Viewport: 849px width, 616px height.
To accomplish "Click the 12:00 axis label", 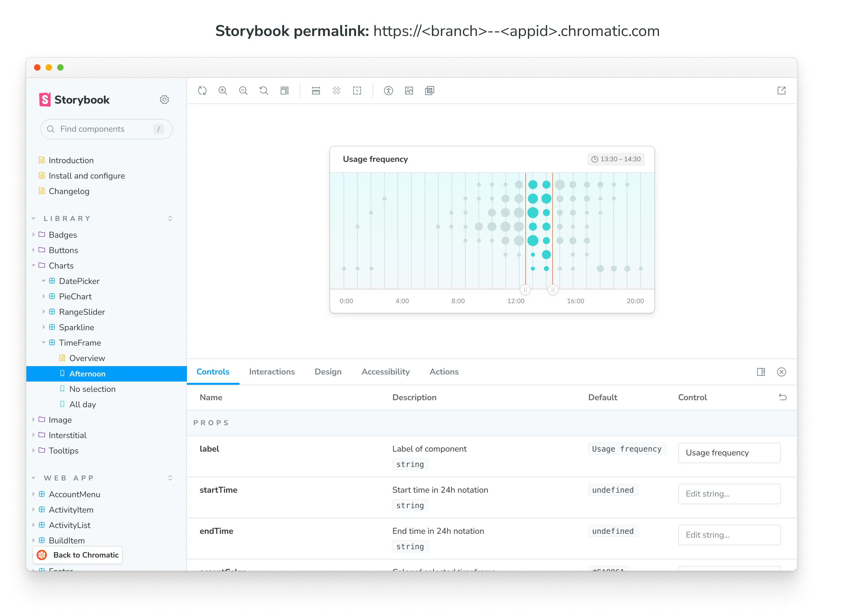I will pos(516,301).
